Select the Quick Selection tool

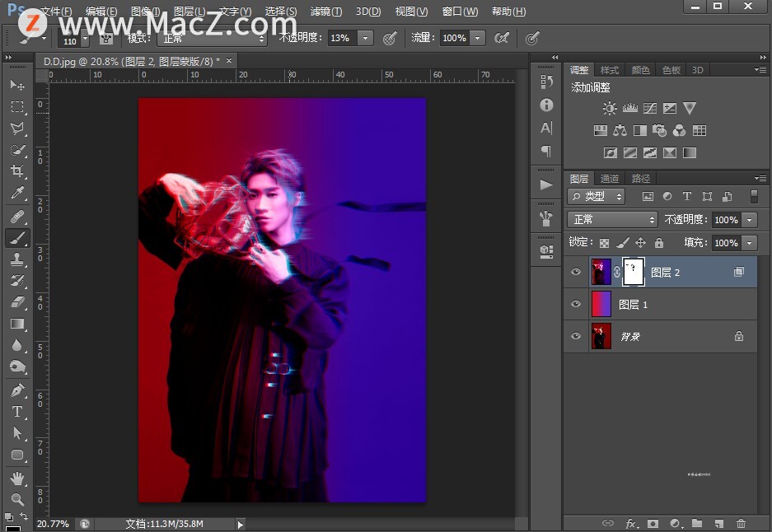pos(17,150)
